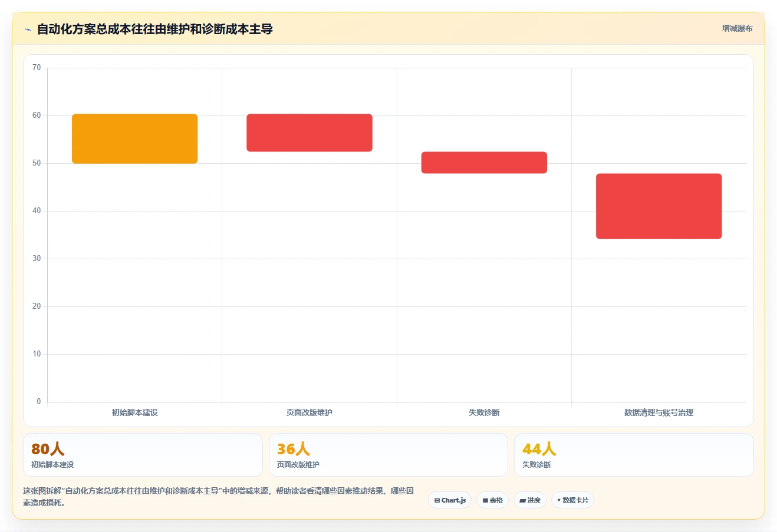Click the red 失败诊断 bar
Screen dimensions: 777x532
coord(484,163)
